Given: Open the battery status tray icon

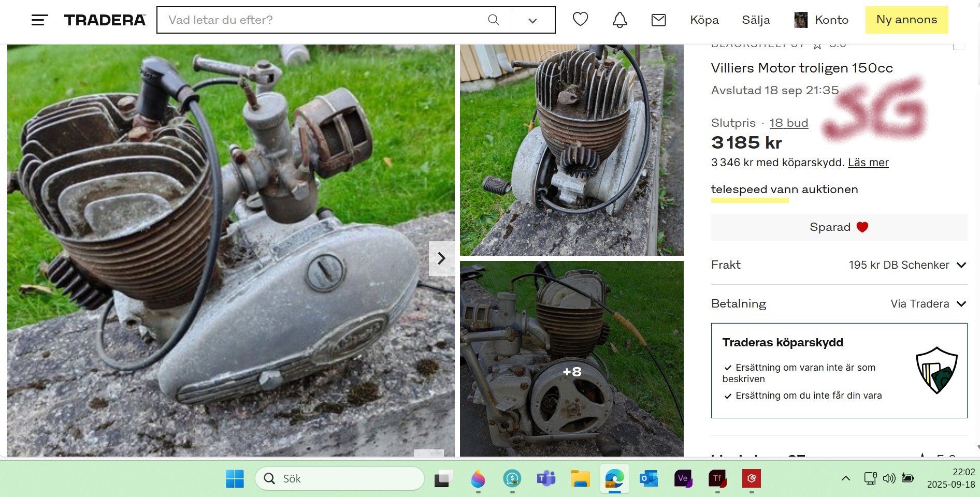Looking at the screenshot, I should pyautogui.click(x=907, y=478).
